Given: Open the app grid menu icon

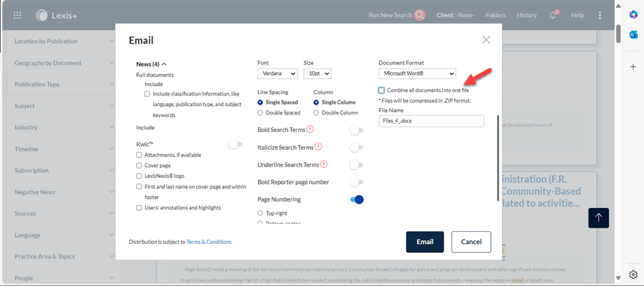Looking at the screenshot, I should (x=18, y=15).
